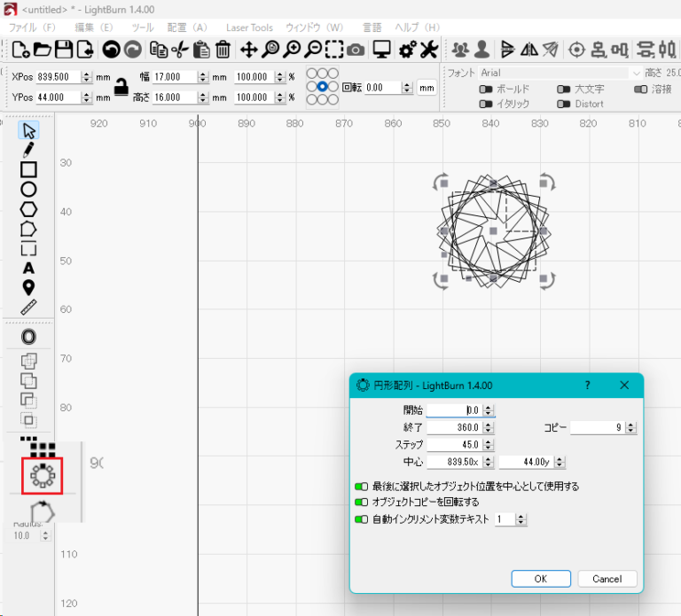Toggle 'オブジェクトコピーを回転する' switch
This screenshot has height=616, width=681.
coord(361,503)
